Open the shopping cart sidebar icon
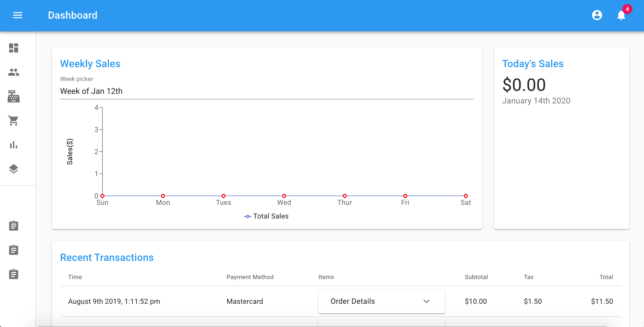644x327 pixels. coord(14,121)
